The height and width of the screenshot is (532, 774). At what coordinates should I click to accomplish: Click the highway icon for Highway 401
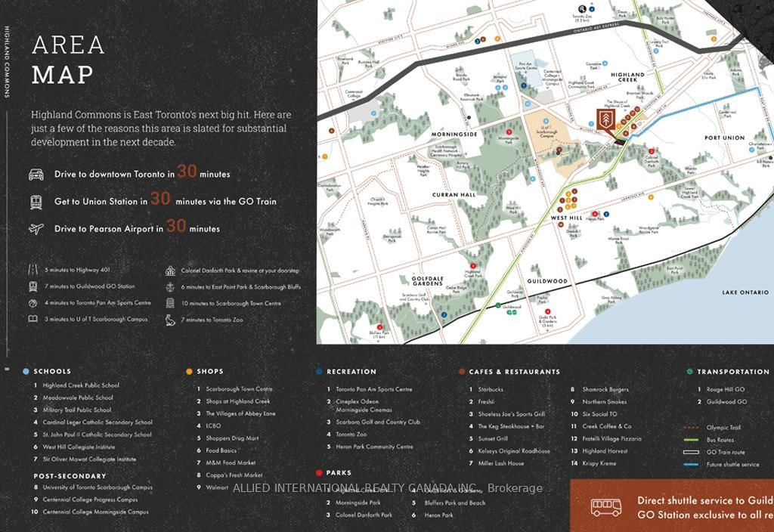click(x=33, y=270)
